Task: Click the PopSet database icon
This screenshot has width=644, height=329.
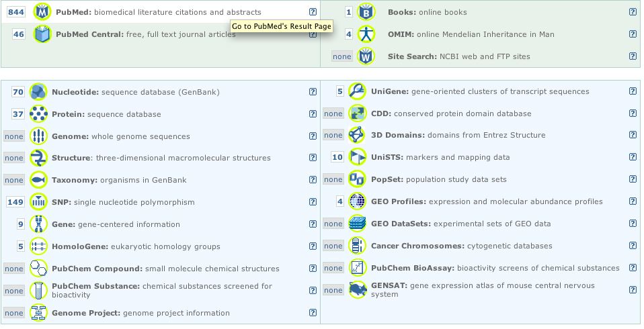Action: coord(358,179)
